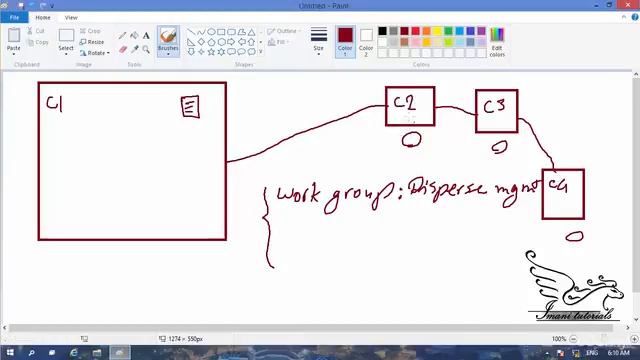Click the horizontal scrollbar track

pyautogui.click(x=311, y=328)
